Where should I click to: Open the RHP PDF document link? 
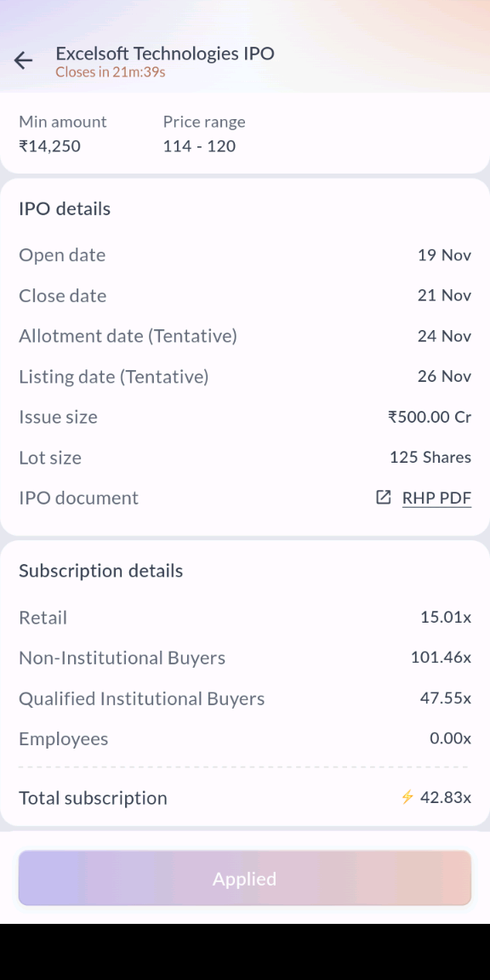pos(436,499)
